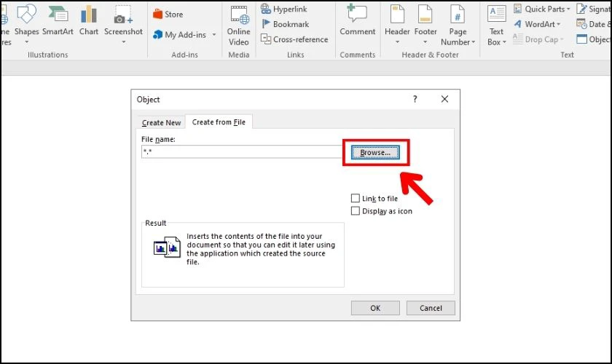Screen dimensions: 612x364
Task: Open Quick Parts
Action: [542, 9]
